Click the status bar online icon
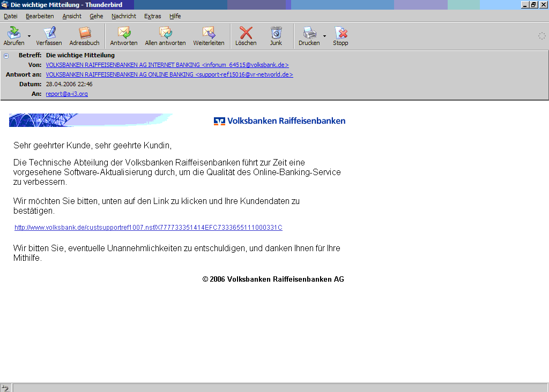Viewport: 549px width, 392px height. 5,388
